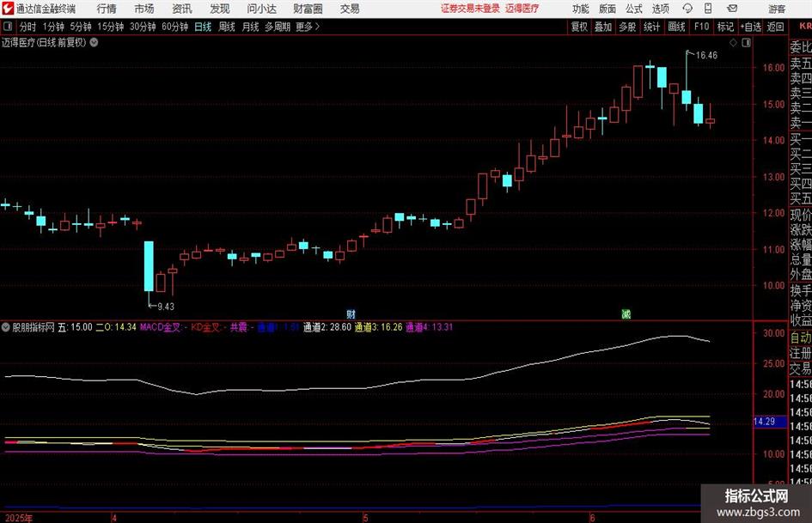Click the 减 marker on chart
This screenshot has height=523, width=812.
point(626,313)
